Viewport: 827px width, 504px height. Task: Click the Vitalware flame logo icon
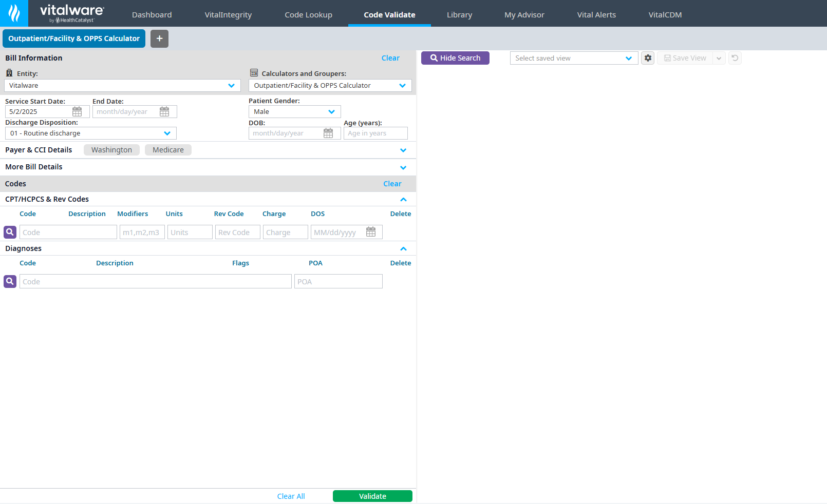tap(14, 13)
